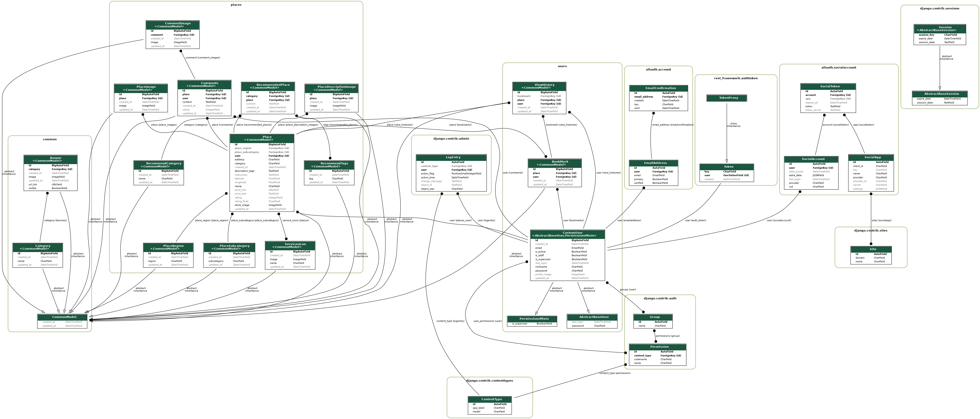
Task: Click the 'common' group label
Action: (50, 139)
